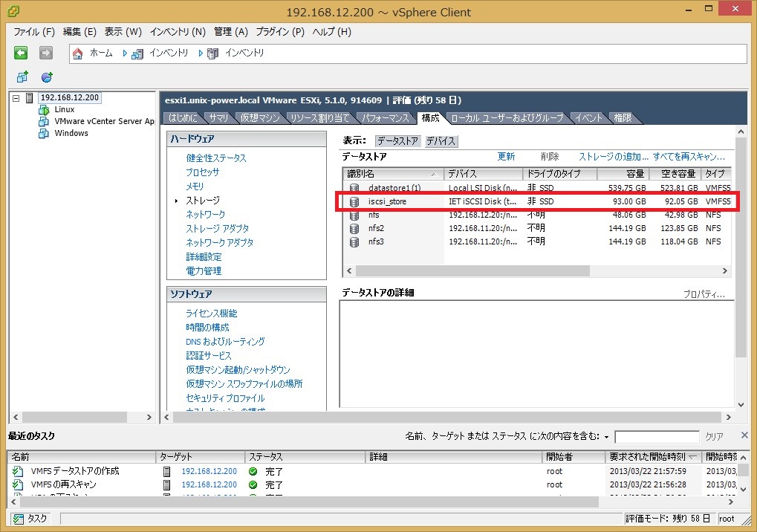Open 健全性ステータス hardware link
Image resolution: width=757 pixels, height=532 pixels.
(216, 158)
